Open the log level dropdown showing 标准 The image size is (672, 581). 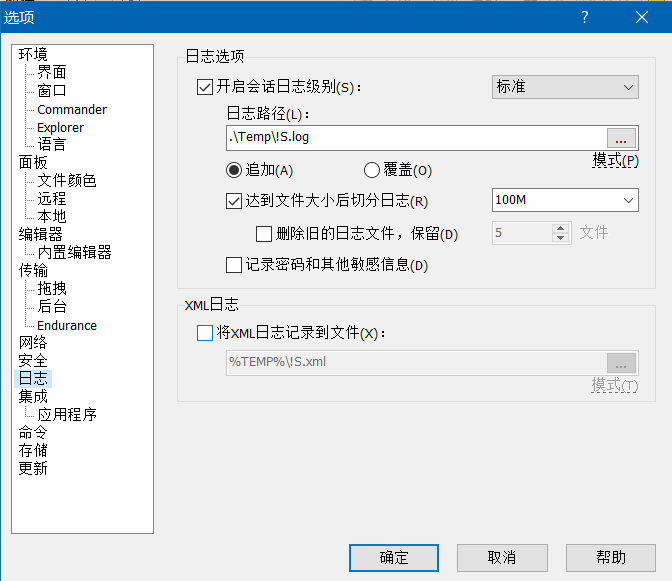(565, 87)
